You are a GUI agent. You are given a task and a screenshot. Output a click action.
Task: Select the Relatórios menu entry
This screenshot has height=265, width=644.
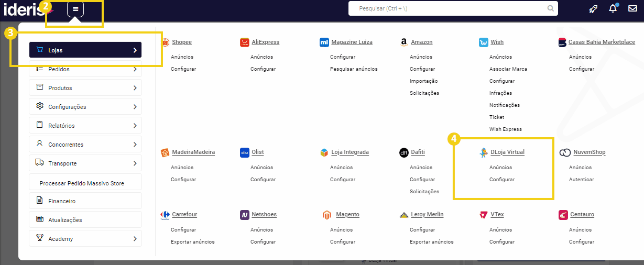(x=85, y=126)
